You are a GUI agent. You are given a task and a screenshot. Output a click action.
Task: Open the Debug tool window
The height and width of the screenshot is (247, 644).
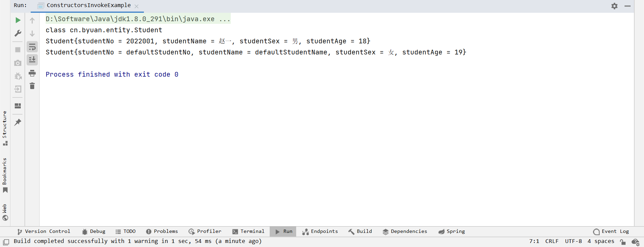click(94, 232)
